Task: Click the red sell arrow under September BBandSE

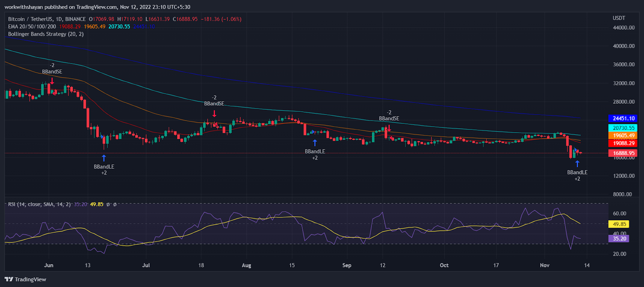Action: 389,128
